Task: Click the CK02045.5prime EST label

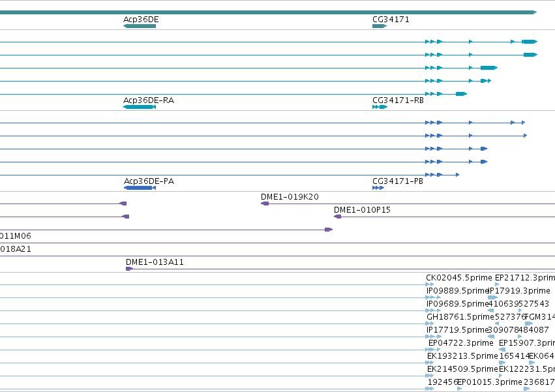Action: [459, 278]
